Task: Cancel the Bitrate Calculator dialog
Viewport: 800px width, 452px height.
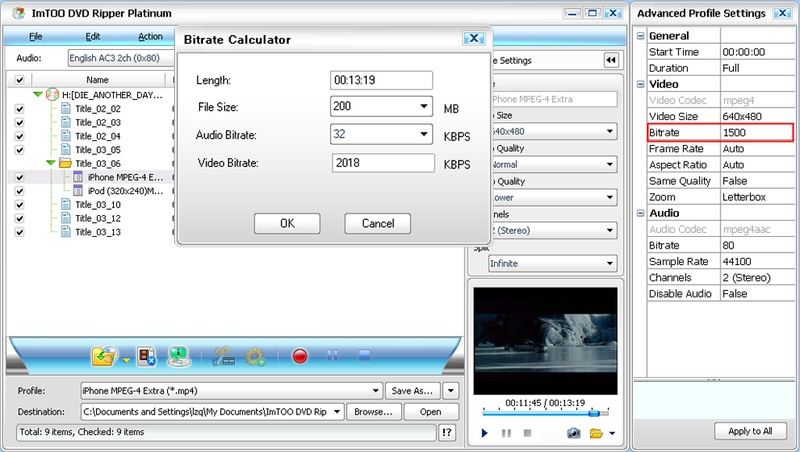Action: point(378,223)
